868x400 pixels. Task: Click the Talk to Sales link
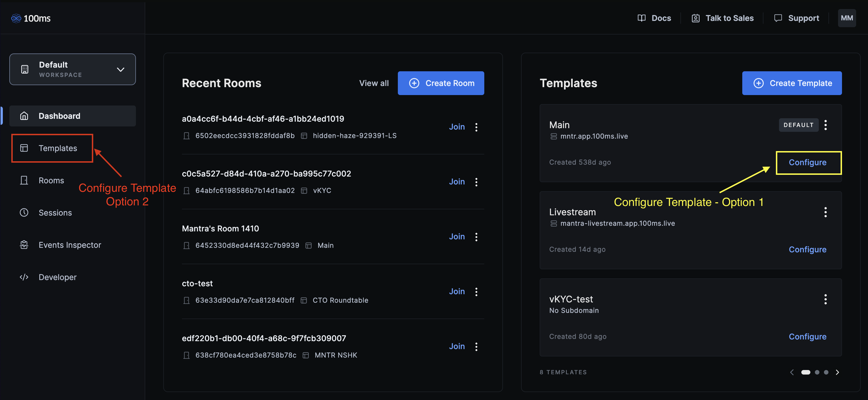pyautogui.click(x=722, y=18)
